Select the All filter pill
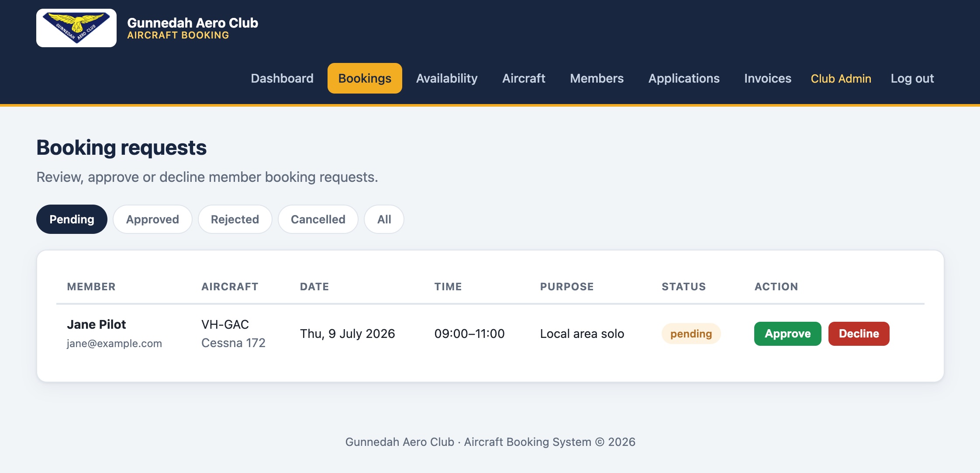980x473 pixels. 384,219
